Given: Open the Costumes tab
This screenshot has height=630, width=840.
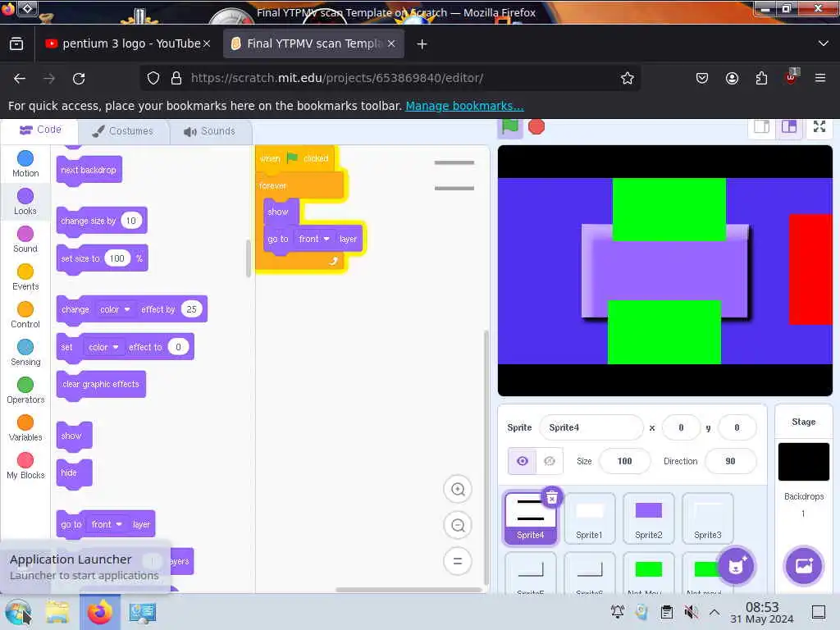Looking at the screenshot, I should pyautogui.click(x=123, y=131).
